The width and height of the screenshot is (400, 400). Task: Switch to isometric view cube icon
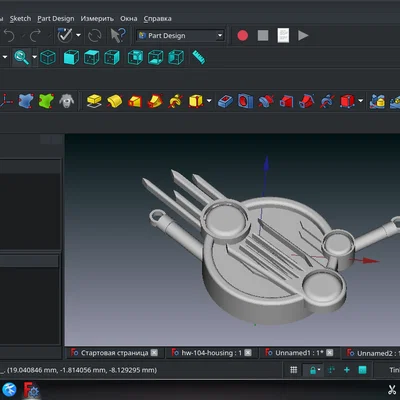click(x=48, y=57)
